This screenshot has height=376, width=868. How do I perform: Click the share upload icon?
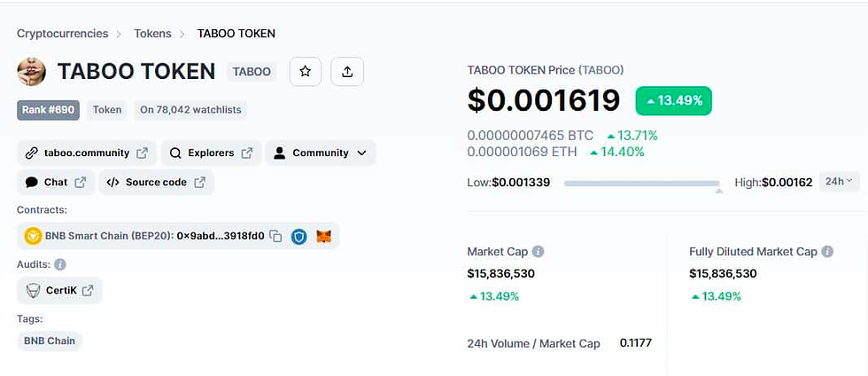[x=347, y=72]
